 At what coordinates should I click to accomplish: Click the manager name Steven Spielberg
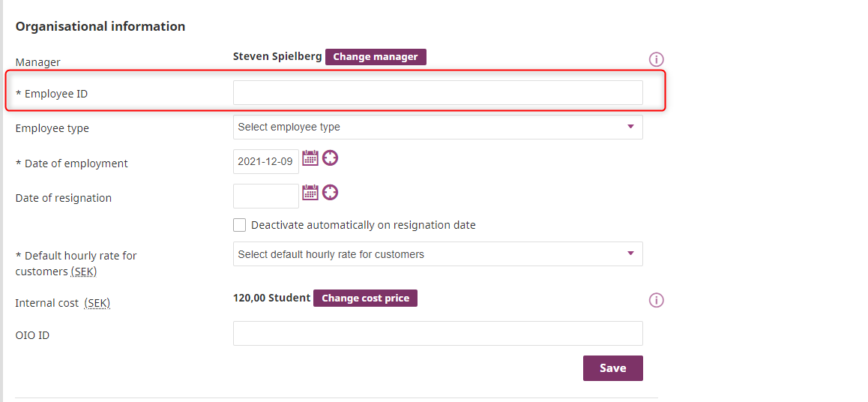pos(277,57)
